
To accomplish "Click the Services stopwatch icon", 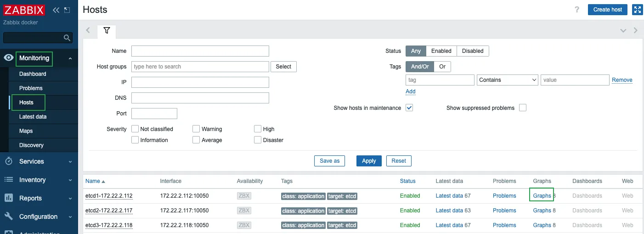I will [8, 161].
